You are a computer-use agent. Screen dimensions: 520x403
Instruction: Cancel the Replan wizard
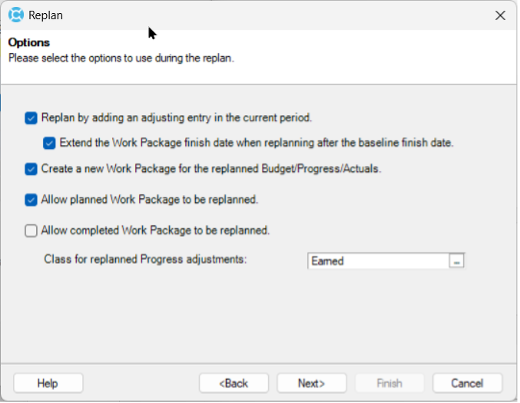[467, 383]
